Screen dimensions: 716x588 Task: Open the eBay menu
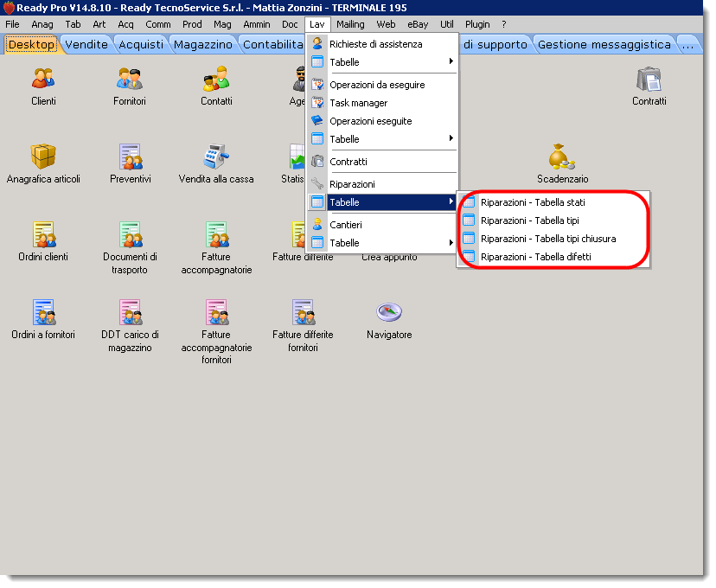[x=418, y=24]
